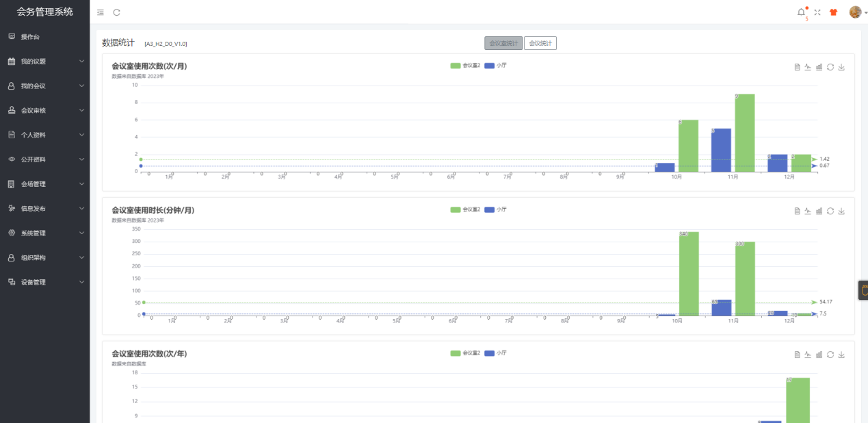Download 会议室使用时长(分钟/月) chart as image

[x=841, y=211]
